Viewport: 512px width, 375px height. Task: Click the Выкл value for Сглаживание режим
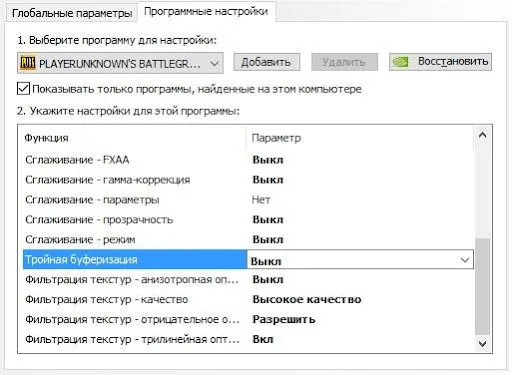coord(268,240)
